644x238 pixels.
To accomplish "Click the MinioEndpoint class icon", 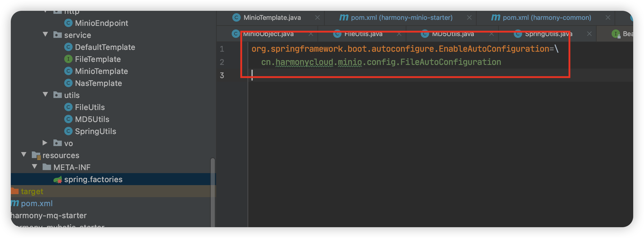I will pos(68,23).
